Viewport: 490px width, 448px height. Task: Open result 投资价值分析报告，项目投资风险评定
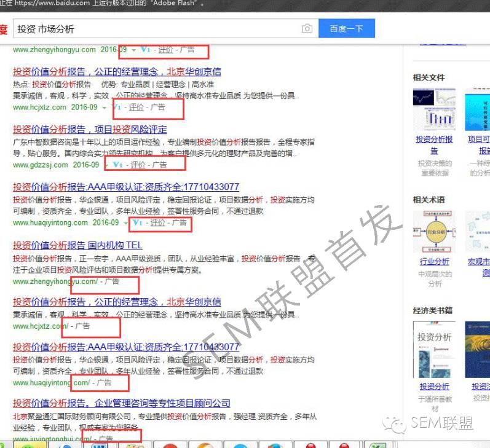[x=90, y=129]
